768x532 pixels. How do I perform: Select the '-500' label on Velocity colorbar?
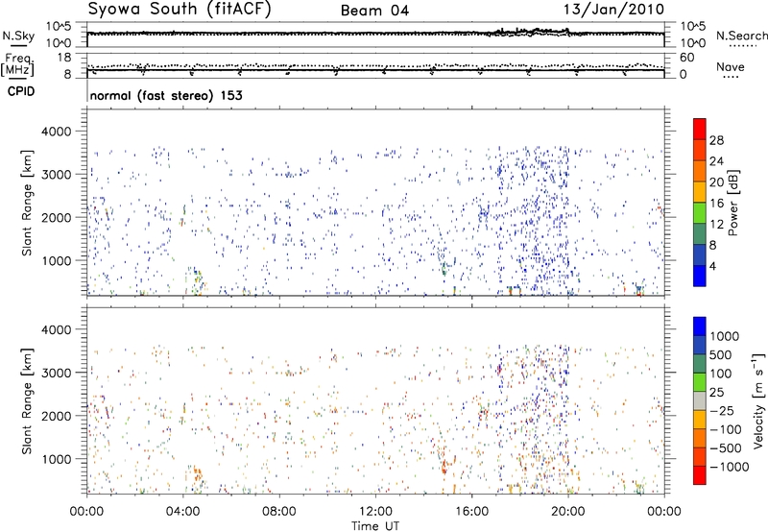726,447
